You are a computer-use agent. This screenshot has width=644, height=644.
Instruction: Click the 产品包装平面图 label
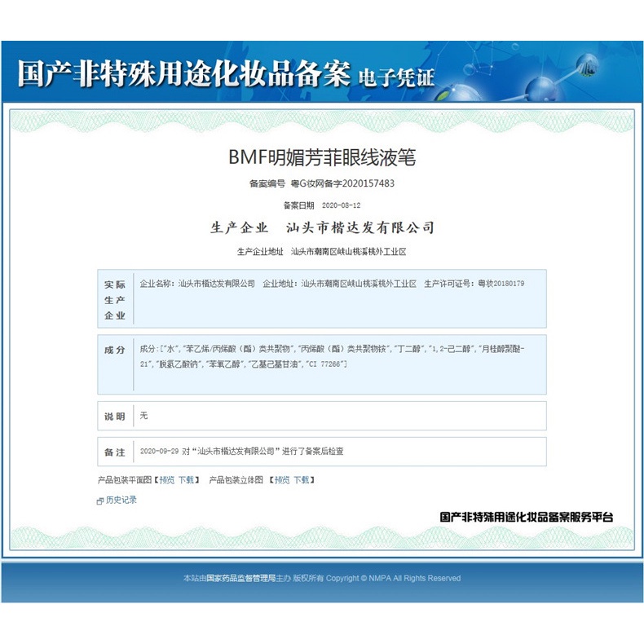coord(125,479)
